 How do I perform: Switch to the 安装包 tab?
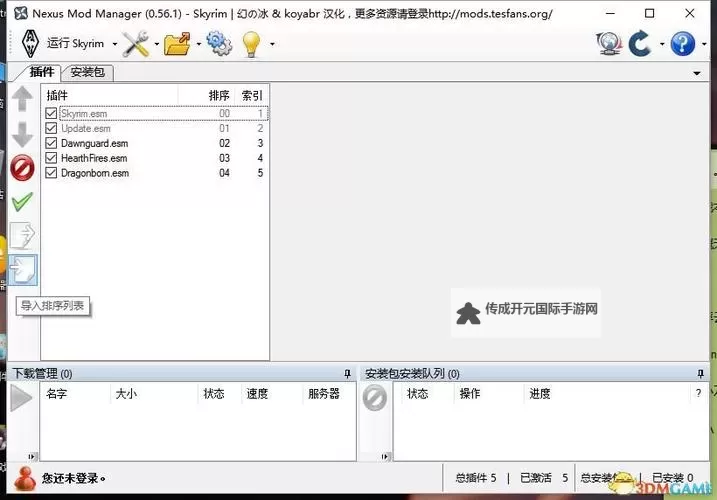tap(87, 72)
